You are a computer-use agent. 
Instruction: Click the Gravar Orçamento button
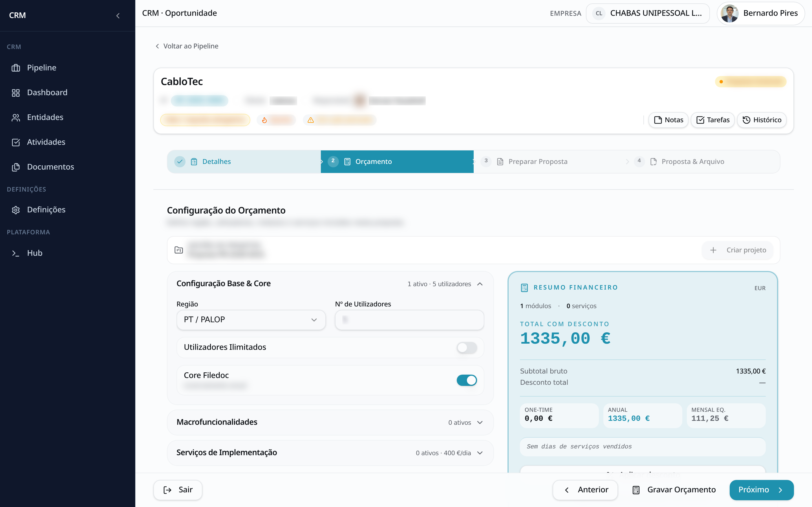coord(674,490)
